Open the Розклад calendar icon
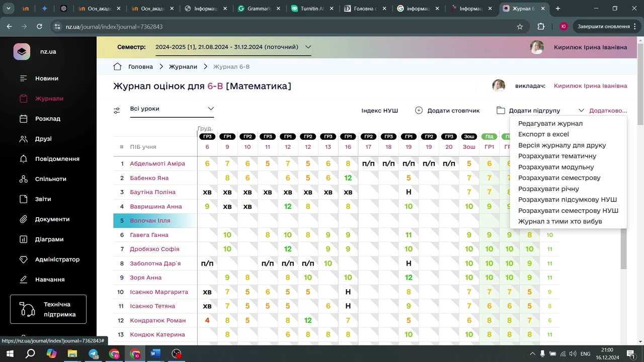 click(x=24, y=119)
